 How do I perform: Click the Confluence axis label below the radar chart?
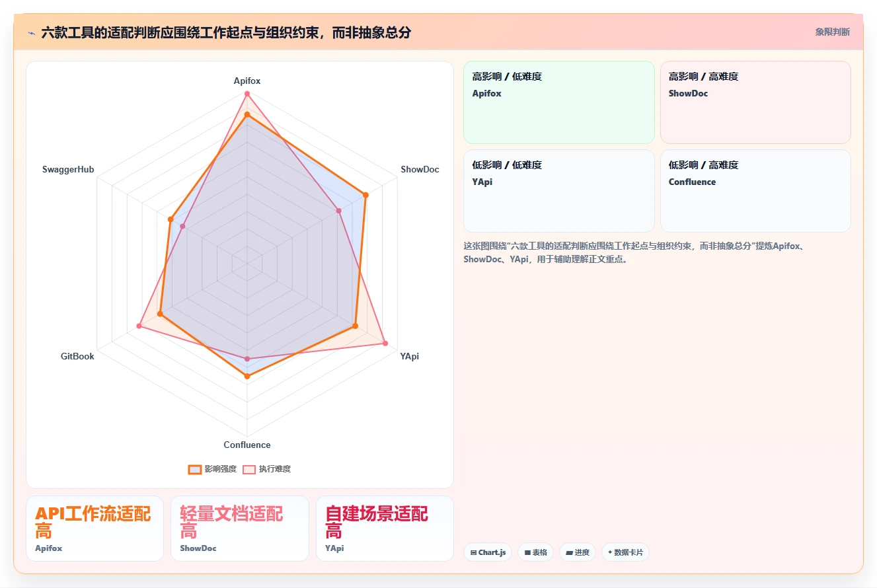click(x=247, y=445)
